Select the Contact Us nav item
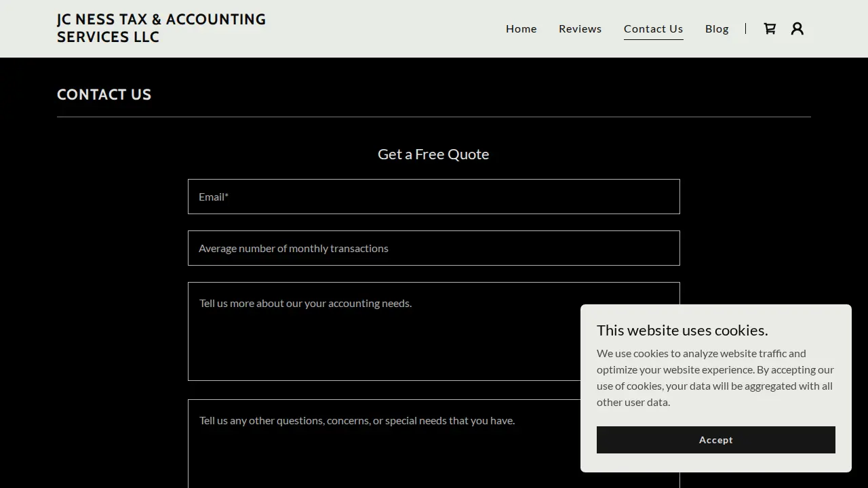The width and height of the screenshot is (868, 488). tap(654, 28)
